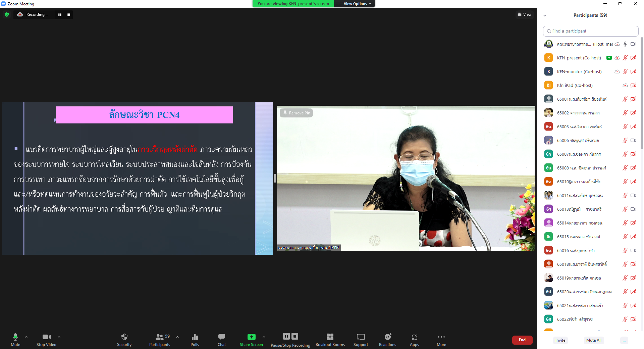Image resolution: width=644 pixels, height=349 pixels.
Task: Open the participants panel ellipsis menu
Action: (624, 340)
